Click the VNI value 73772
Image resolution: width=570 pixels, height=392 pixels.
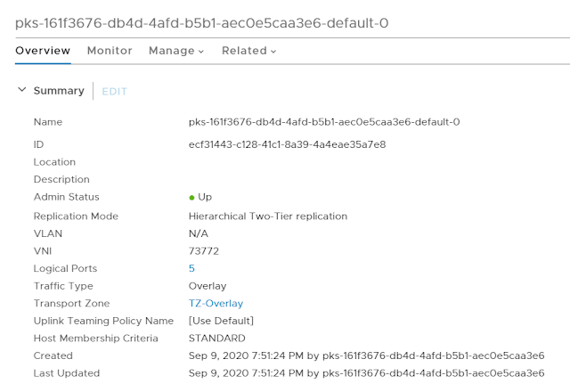[204, 251]
